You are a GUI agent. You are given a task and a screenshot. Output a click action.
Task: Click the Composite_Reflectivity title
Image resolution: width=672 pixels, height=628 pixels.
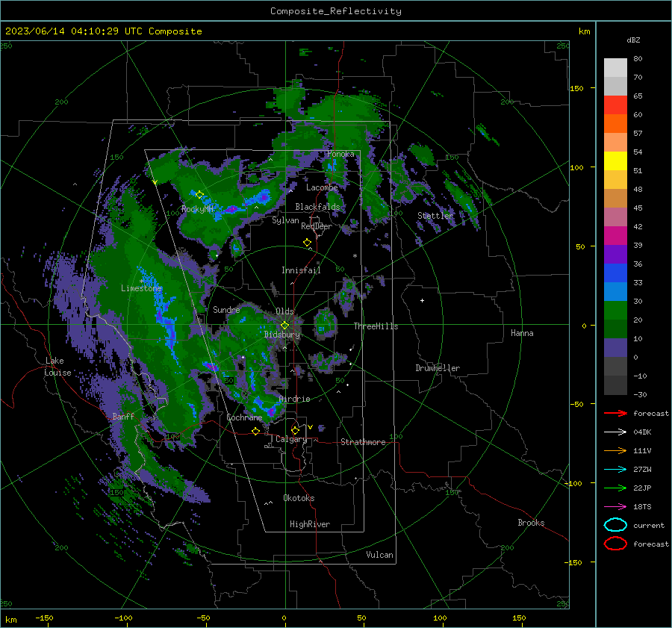336,11
